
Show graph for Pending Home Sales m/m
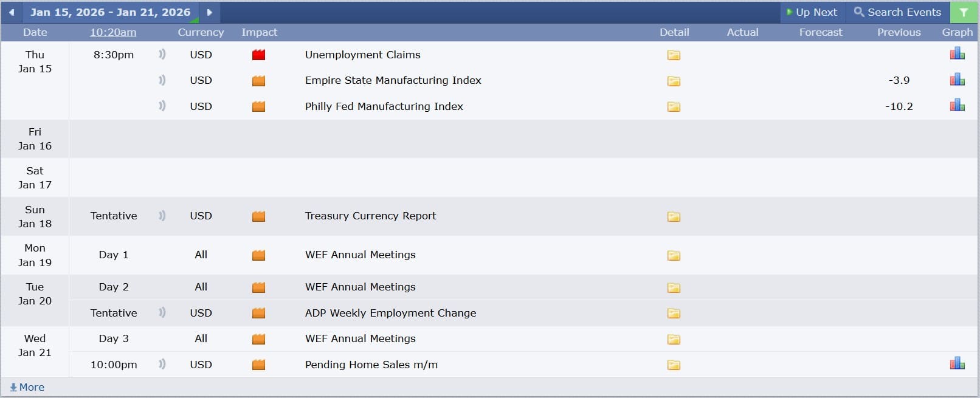[x=958, y=363]
